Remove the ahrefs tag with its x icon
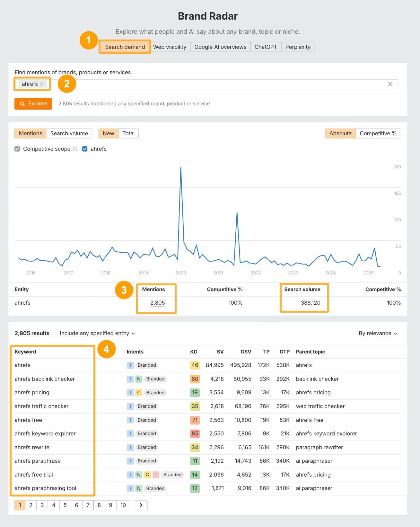This screenshot has width=420, height=527. [x=41, y=84]
